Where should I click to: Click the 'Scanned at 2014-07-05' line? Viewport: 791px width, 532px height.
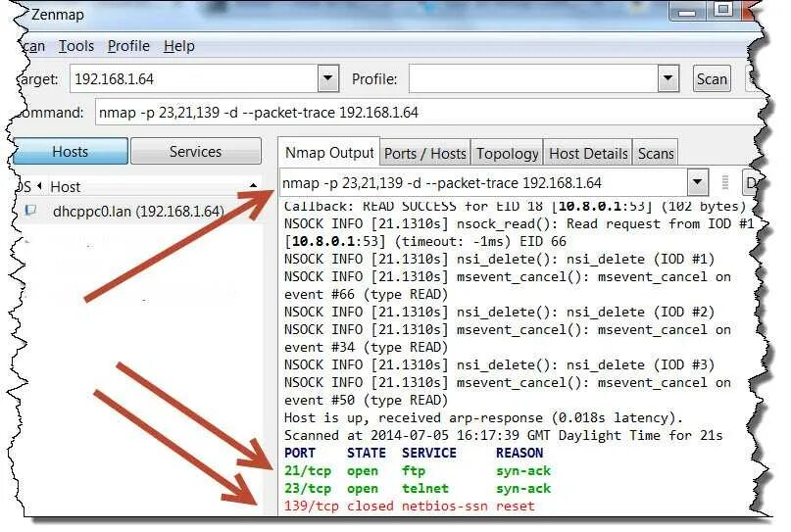[504, 436]
